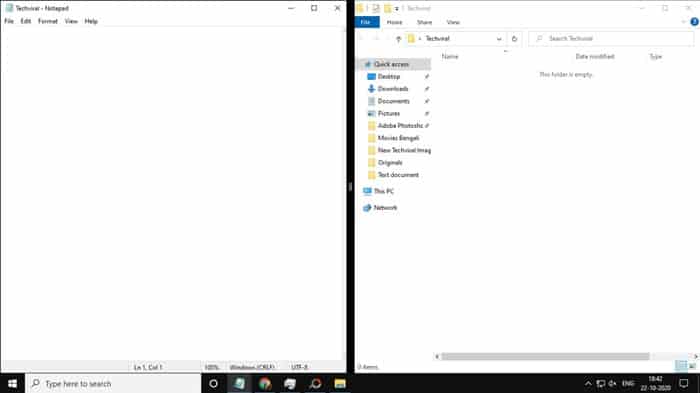Click the Notepad icon on the taskbar

point(239,384)
